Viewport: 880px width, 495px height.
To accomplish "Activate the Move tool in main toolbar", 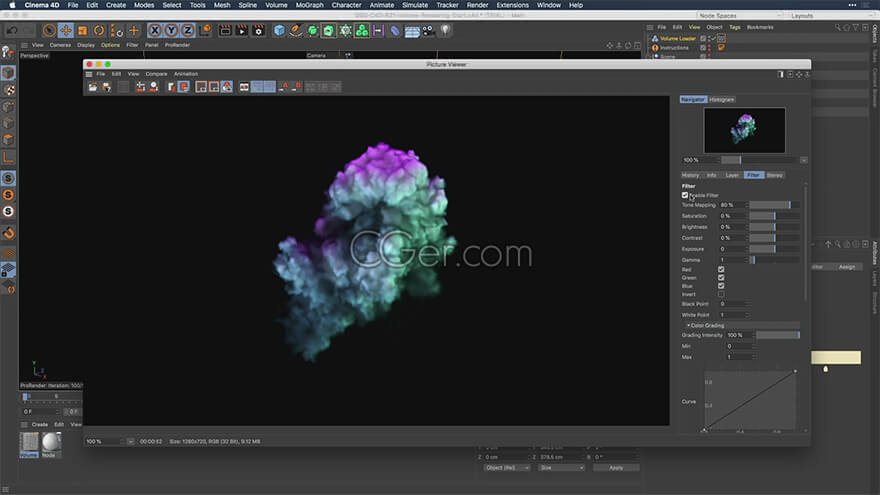I will tap(66, 30).
